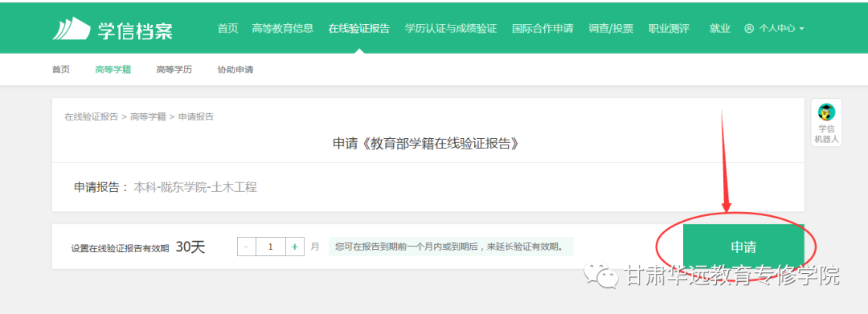The width and height of the screenshot is (868, 314).
Task: Click the 学信档案 logo
Action: point(113,29)
